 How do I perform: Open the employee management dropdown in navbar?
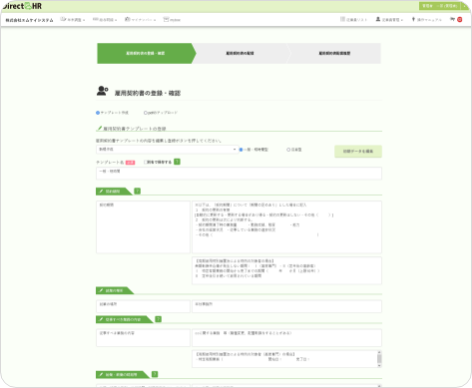click(389, 20)
